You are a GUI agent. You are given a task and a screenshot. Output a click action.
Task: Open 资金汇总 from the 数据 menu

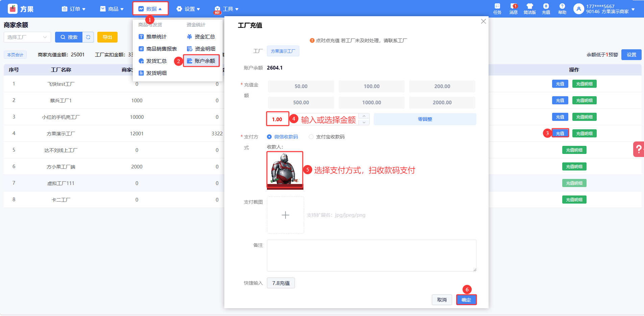tap(201, 36)
